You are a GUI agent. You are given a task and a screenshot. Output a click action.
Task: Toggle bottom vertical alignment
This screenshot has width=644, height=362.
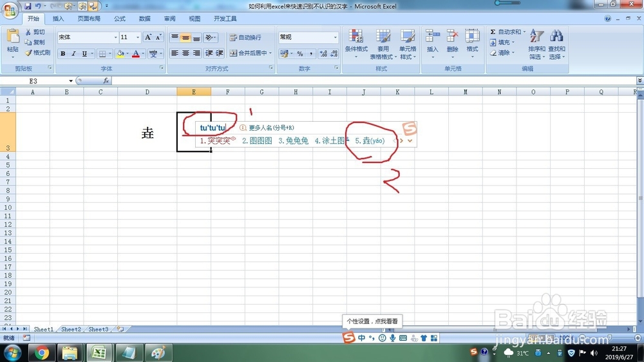pos(196,37)
